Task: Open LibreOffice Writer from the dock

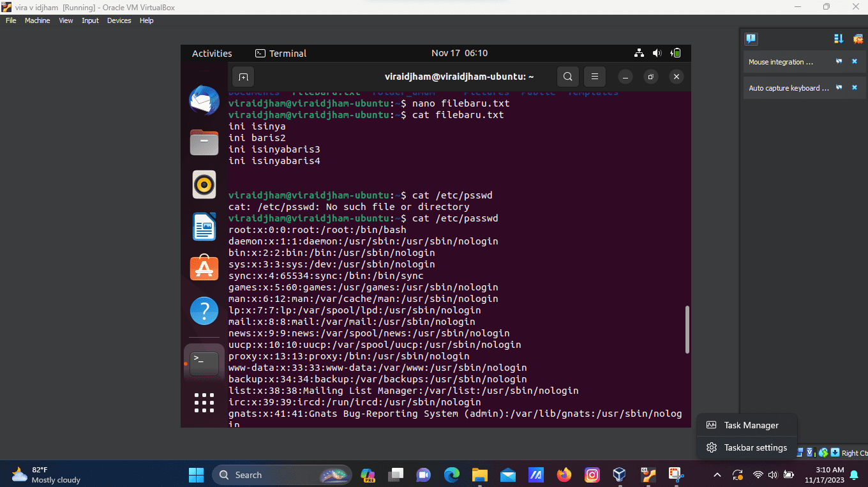Action: click(204, 227)
